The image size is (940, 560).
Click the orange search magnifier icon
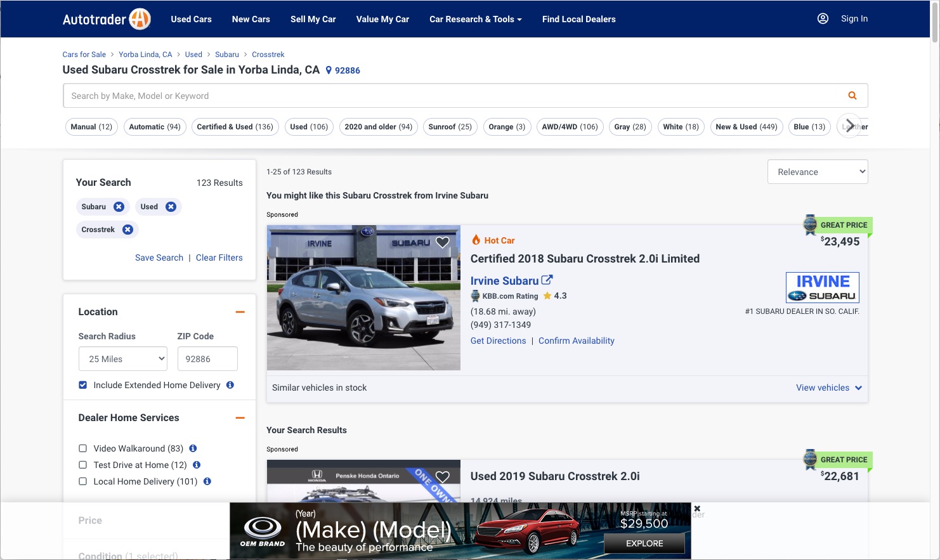pos(852,96)
